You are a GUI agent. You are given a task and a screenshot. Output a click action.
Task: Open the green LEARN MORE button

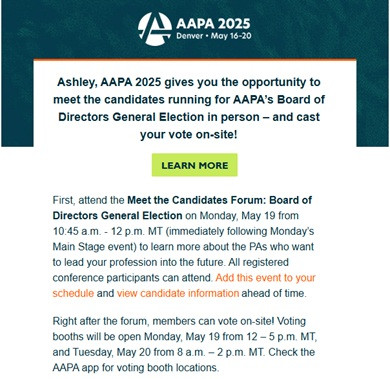coord(195,165)
